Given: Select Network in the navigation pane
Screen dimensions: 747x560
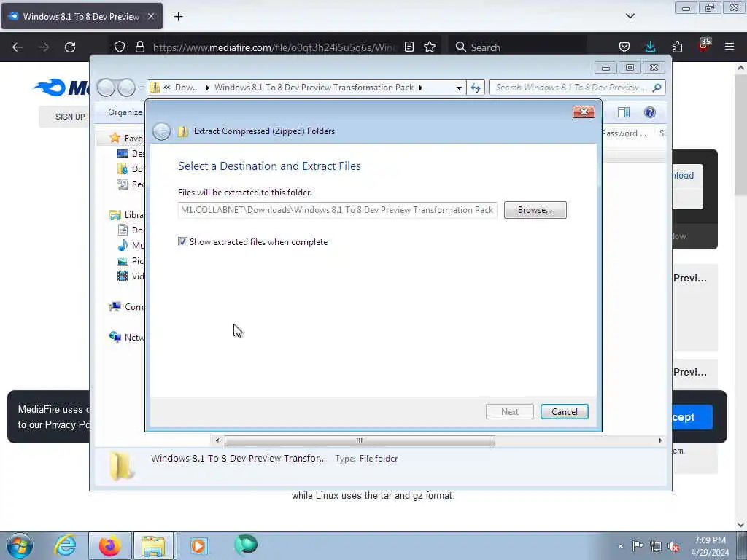Looking at the screenshot, I should (x=127, y=338).
